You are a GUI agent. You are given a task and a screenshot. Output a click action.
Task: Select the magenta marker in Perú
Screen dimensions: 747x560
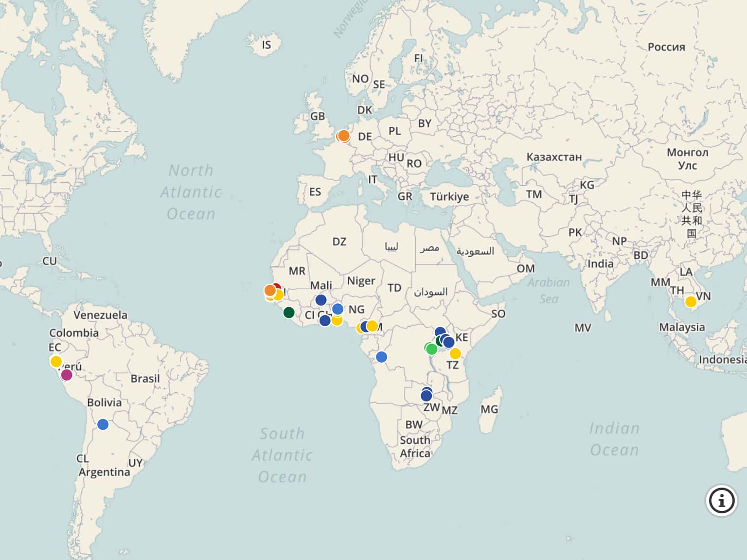67,374
